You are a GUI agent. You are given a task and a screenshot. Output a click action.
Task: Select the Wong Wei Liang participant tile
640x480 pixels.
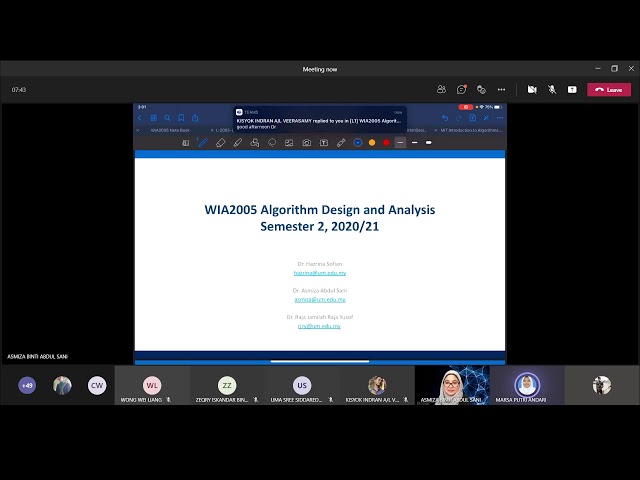[152, 385]
